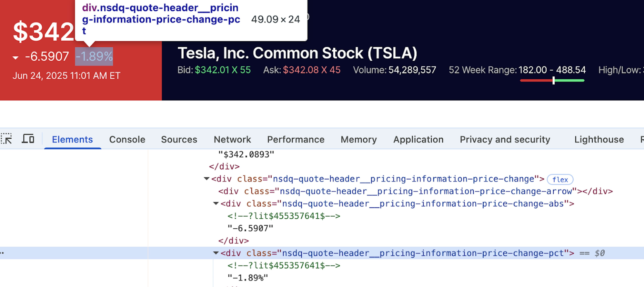This screenshot has width=644, height=287.
Task: Open the ellipsis menu on selected DOM row
Action: coord(2,253)
